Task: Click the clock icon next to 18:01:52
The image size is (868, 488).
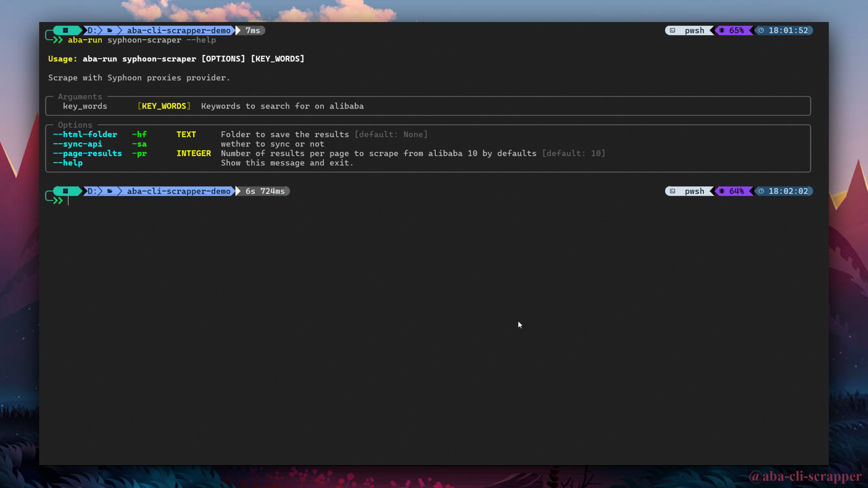Action: [x=761, y=30]
